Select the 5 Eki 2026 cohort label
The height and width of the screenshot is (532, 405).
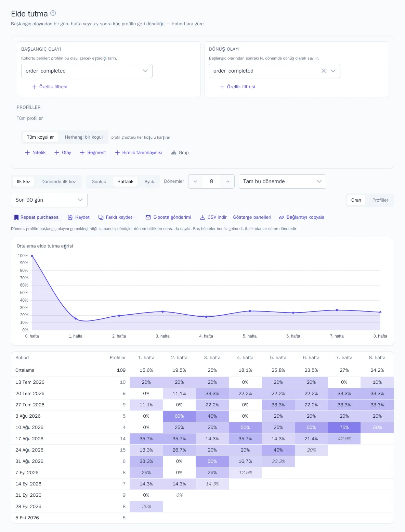(27, 518)
